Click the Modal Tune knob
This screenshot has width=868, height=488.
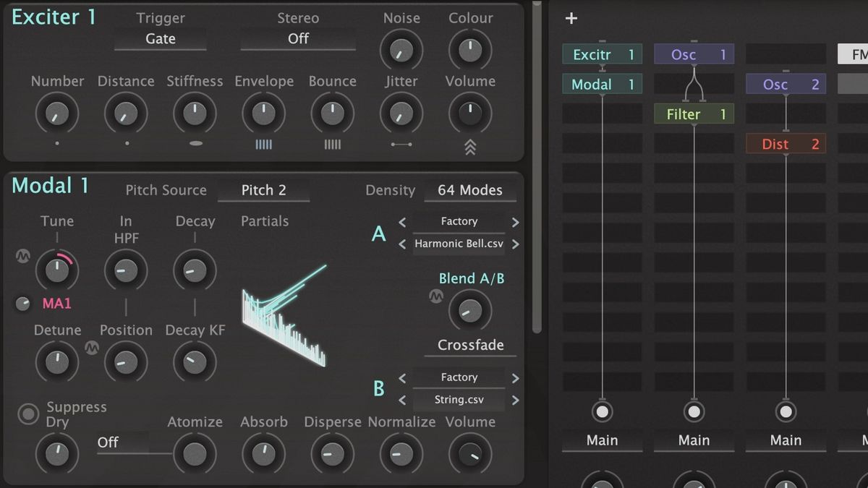click(x=57, y=270)
